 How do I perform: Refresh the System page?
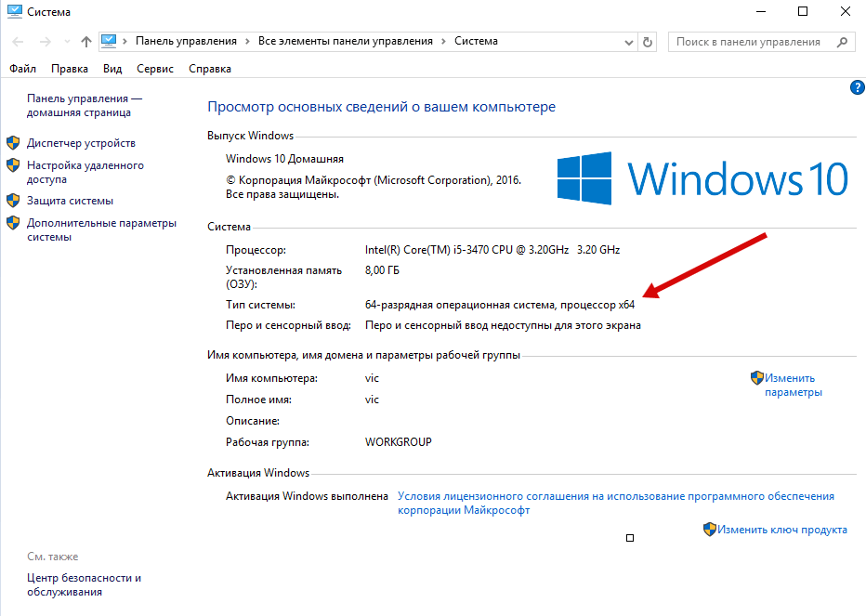click(x=648, y=42)
